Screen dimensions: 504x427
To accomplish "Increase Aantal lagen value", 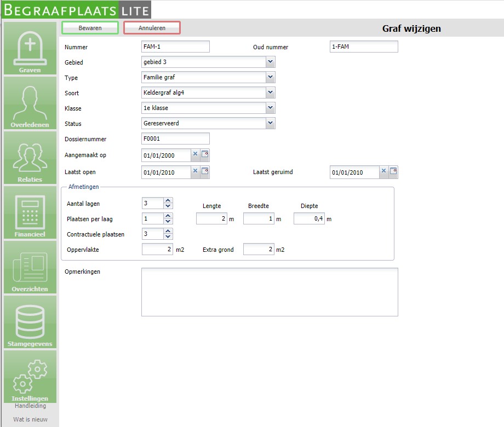I will pos(168,200).
